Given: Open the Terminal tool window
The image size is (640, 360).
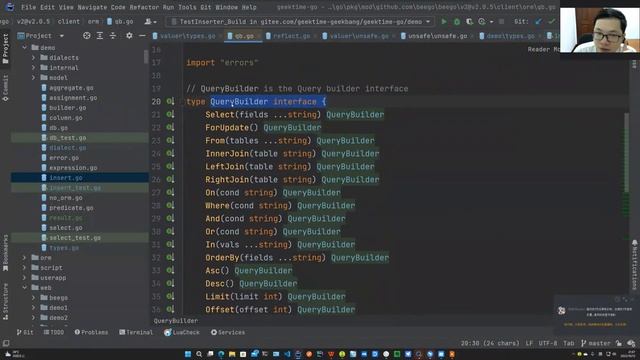Looking at the screenshot, I should [136, 332].
